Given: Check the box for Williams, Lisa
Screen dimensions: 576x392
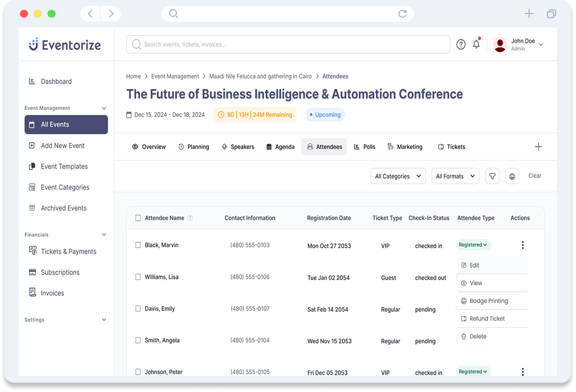Looking at the screenshot, I should coord(138,277).
